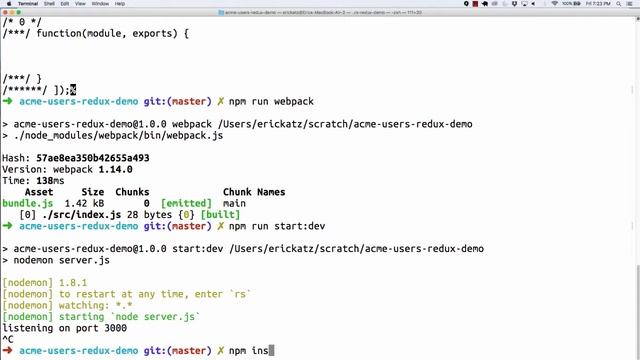Click the volume speaker icon

click(533, 4)
